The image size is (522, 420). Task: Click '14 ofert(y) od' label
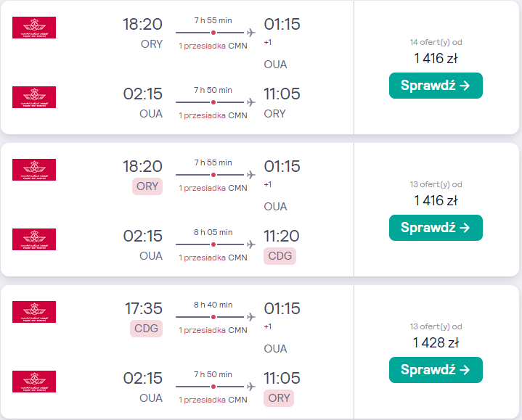(x=436, y=42)
